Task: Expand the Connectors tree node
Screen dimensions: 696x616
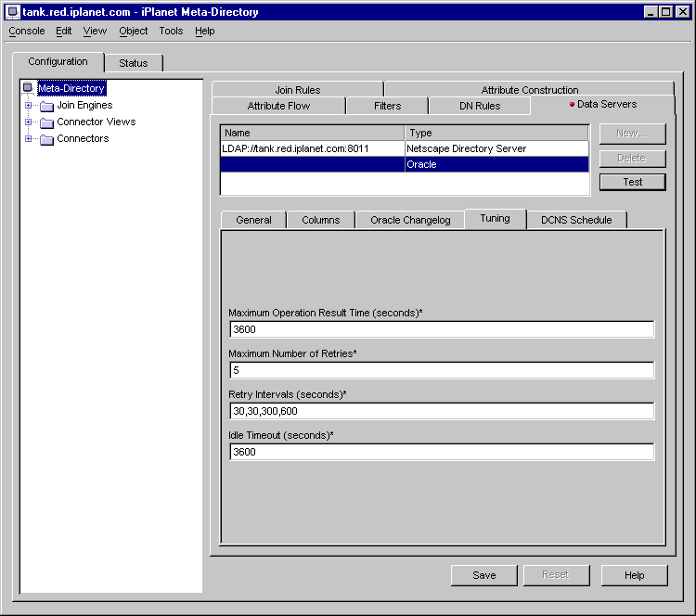Action: coord(29,138)
